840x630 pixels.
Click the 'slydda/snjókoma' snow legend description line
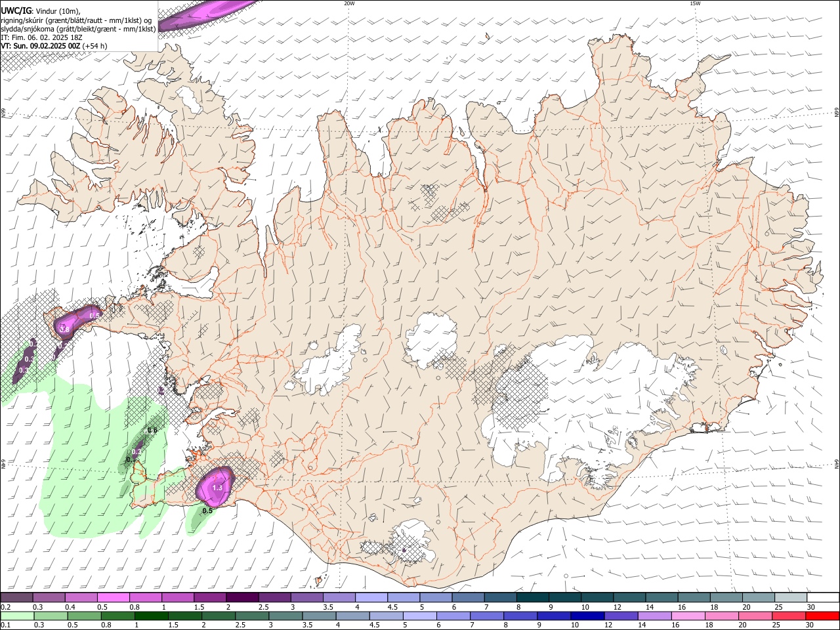click(x=78, y=29)
